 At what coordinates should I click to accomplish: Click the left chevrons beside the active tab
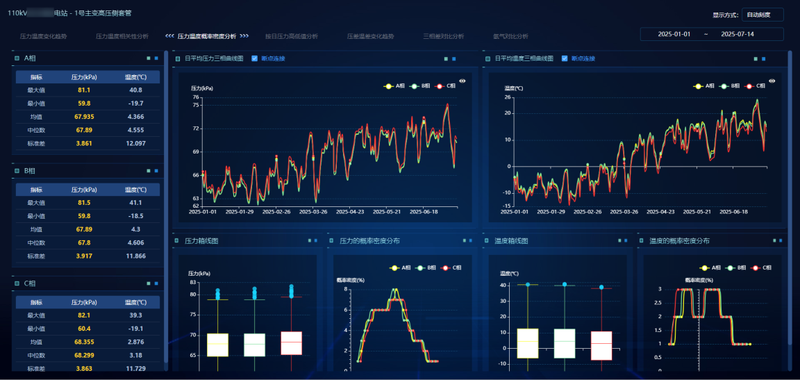(170, 36)
